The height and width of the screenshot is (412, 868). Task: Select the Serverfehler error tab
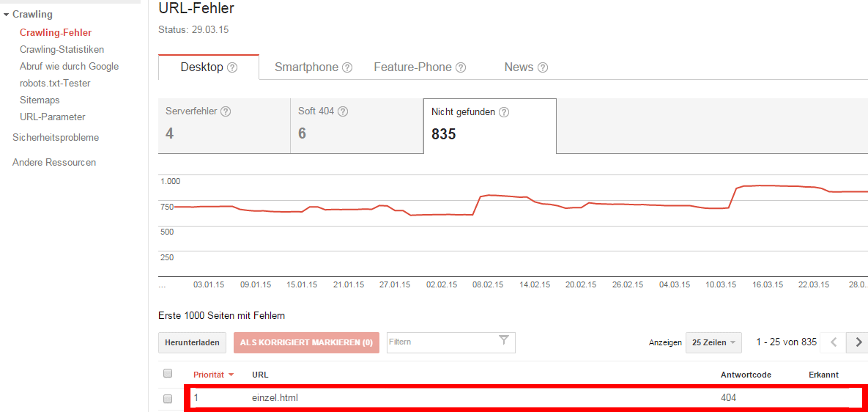point(224,125)
